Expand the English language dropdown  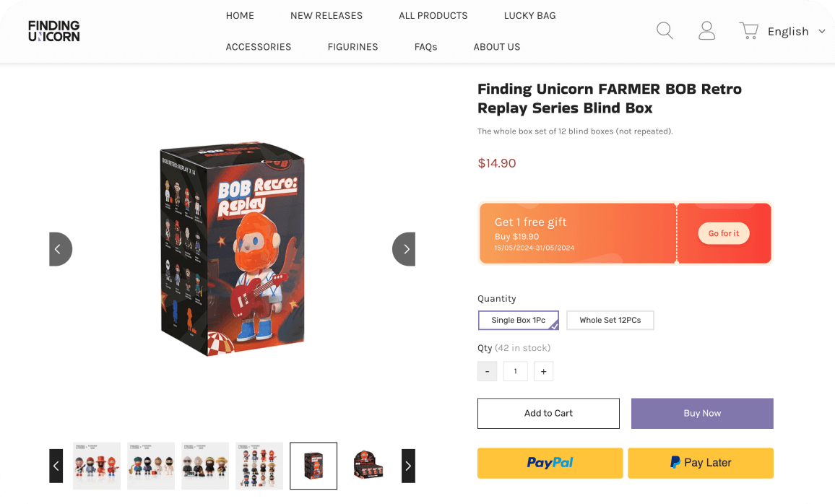click(796, 31)
